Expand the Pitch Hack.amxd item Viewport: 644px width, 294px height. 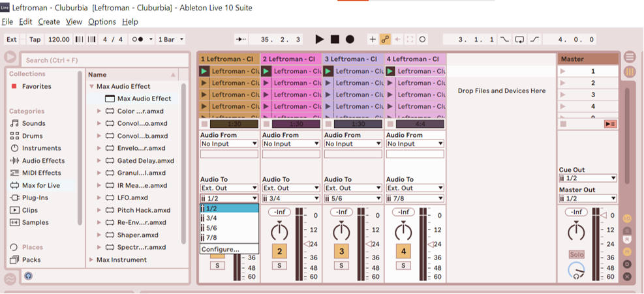click(99, 211)
